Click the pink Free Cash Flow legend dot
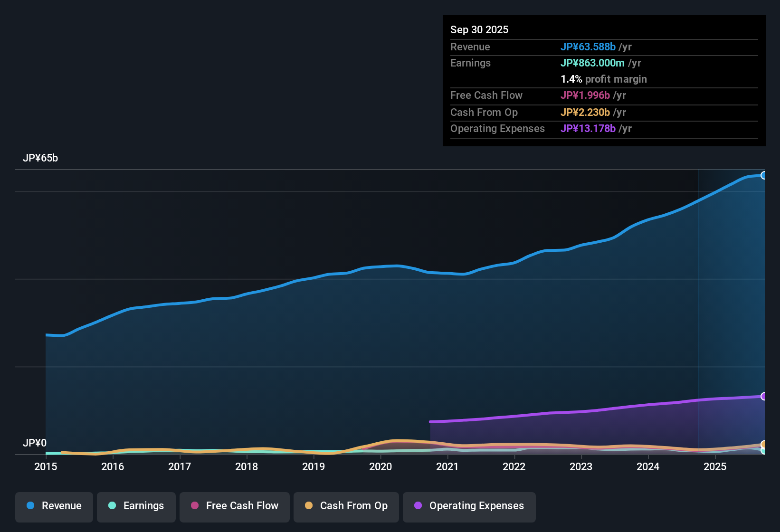 tap(194, 506)
